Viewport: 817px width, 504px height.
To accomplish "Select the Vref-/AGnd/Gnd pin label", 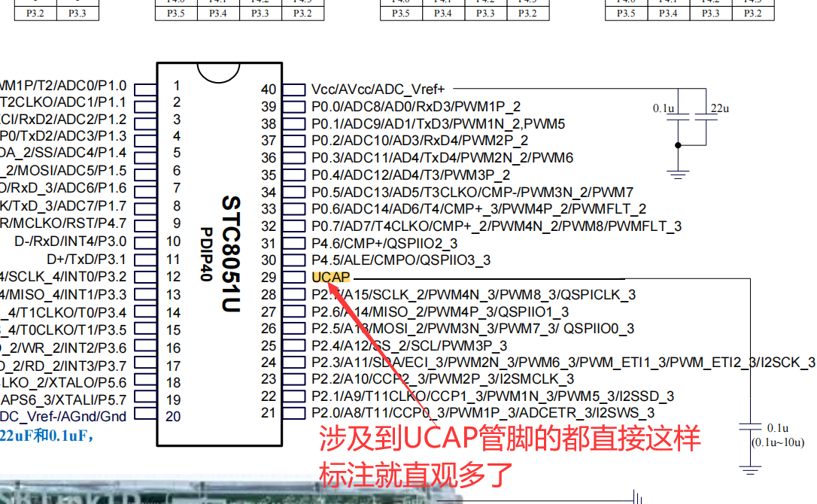I will [63, 417].
